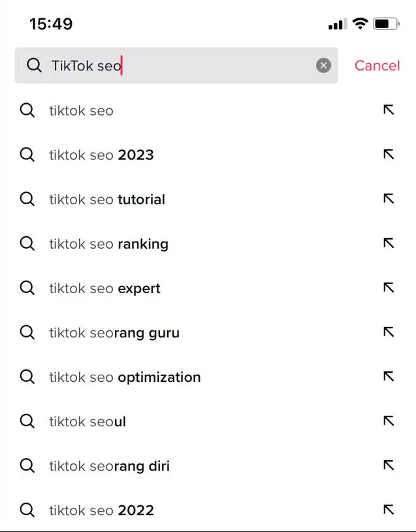The image size is (416, 532).
Task: Insert 'tiktok seo ranking' using its arrow icon
Action: tap(389, 243)
